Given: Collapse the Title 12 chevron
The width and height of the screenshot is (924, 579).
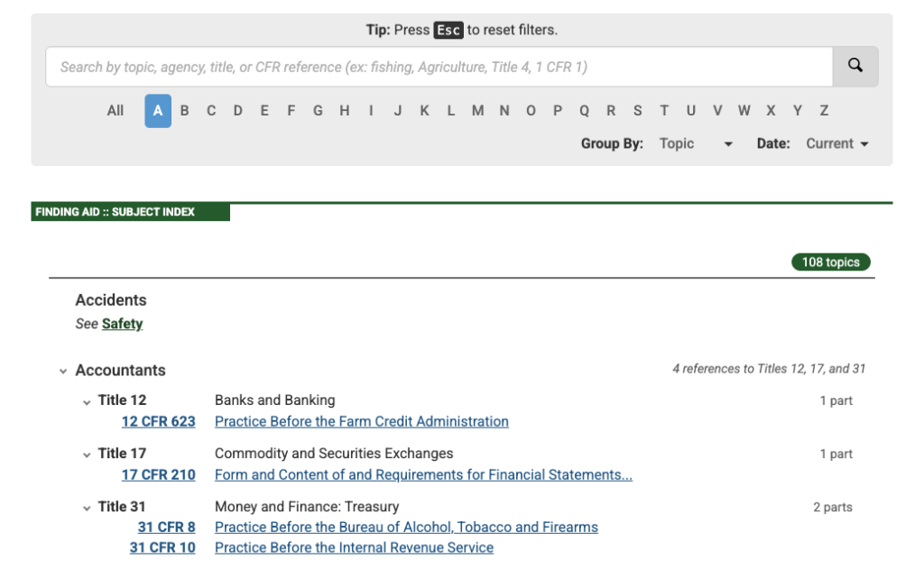Looking at the screenshot, I should click(87, 402).
